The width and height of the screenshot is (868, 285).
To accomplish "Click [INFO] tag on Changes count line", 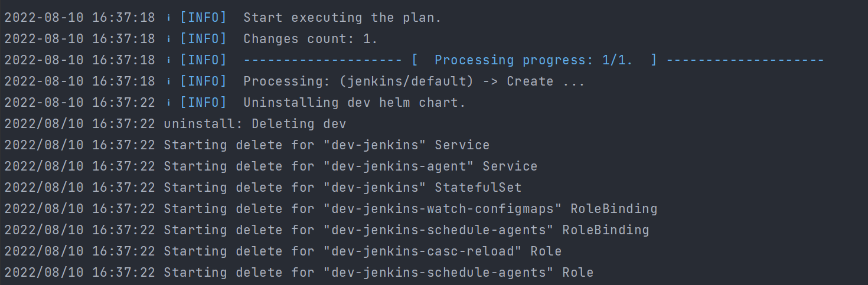I will click(x=203, y=39).
